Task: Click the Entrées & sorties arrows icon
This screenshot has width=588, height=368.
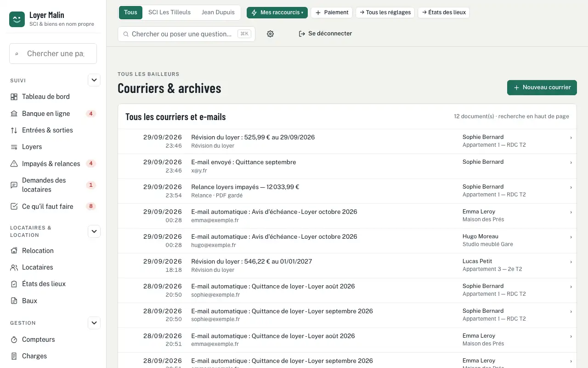Action: (x=14, y=130)
